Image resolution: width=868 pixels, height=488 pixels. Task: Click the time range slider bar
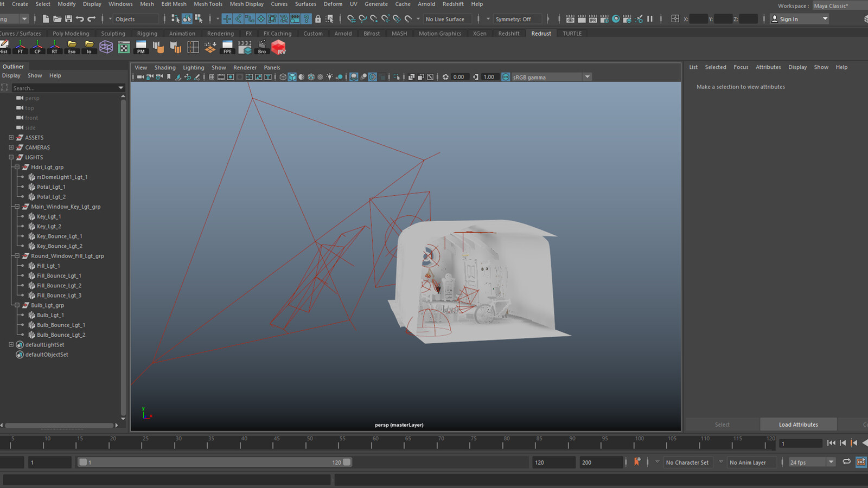(x=215, y=462)
